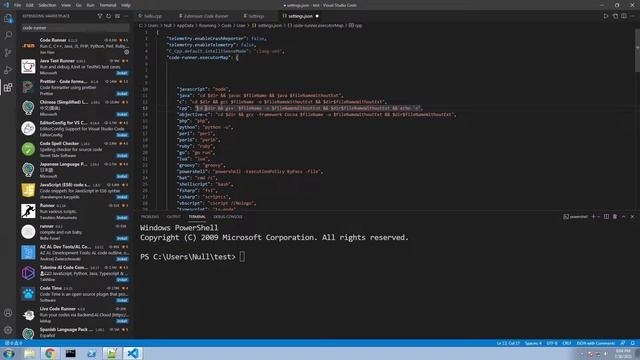Open Google Chrome from the taskbar
Screen dimensions: 640x360
[x=50, y=353]
